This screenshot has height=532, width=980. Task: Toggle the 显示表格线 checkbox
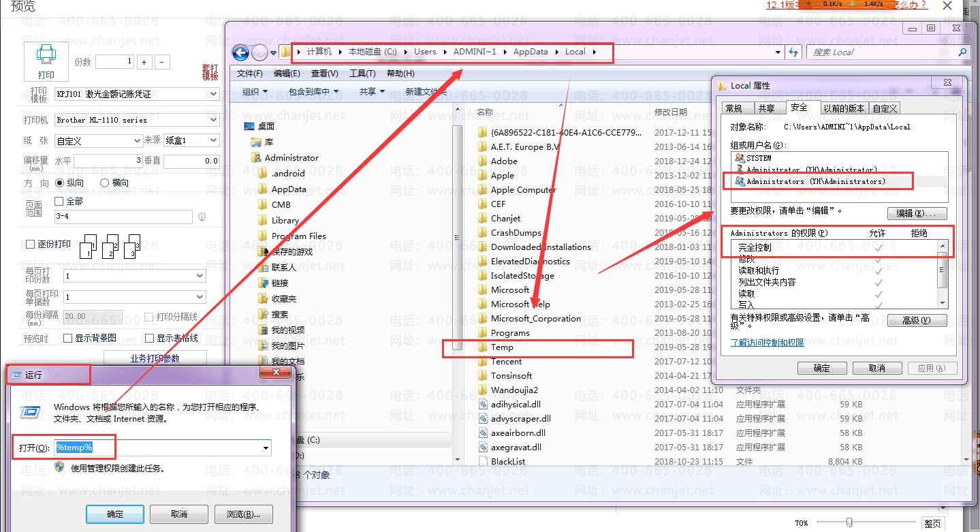tap(149, 338)
